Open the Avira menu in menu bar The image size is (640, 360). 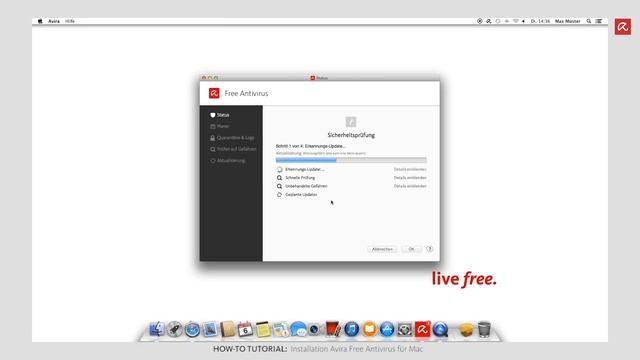(x=54, y=21)
